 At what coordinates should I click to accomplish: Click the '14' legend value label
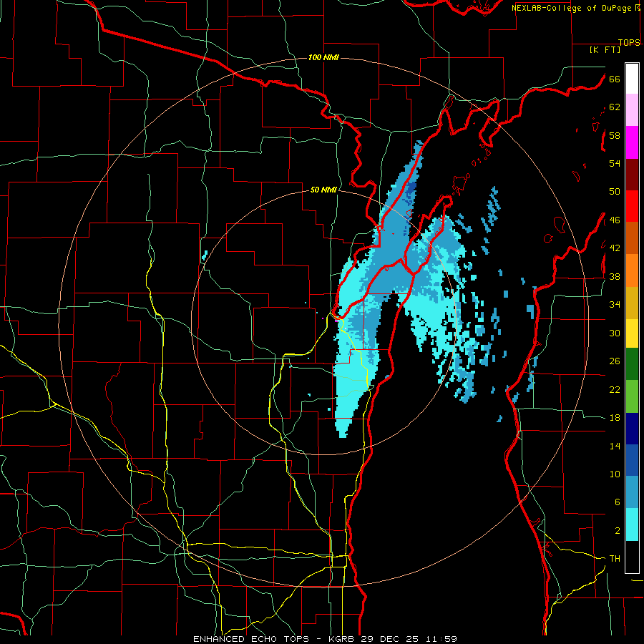615,446
